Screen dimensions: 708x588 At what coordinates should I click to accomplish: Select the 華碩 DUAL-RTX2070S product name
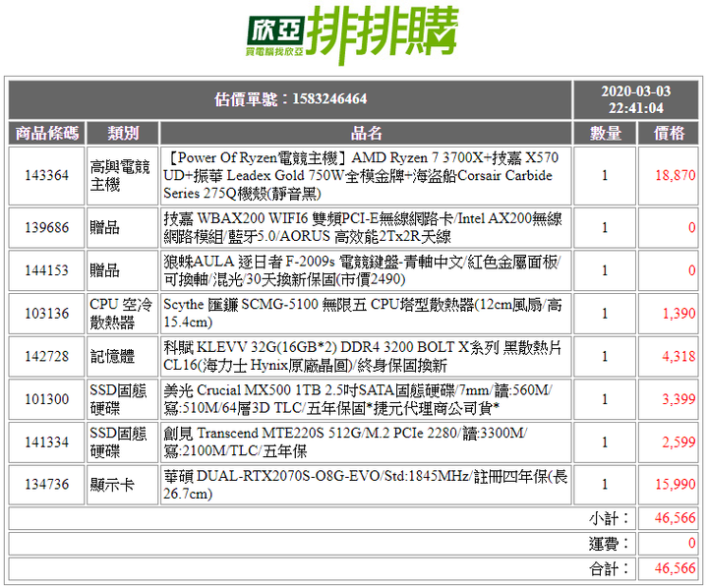(365, 485)
